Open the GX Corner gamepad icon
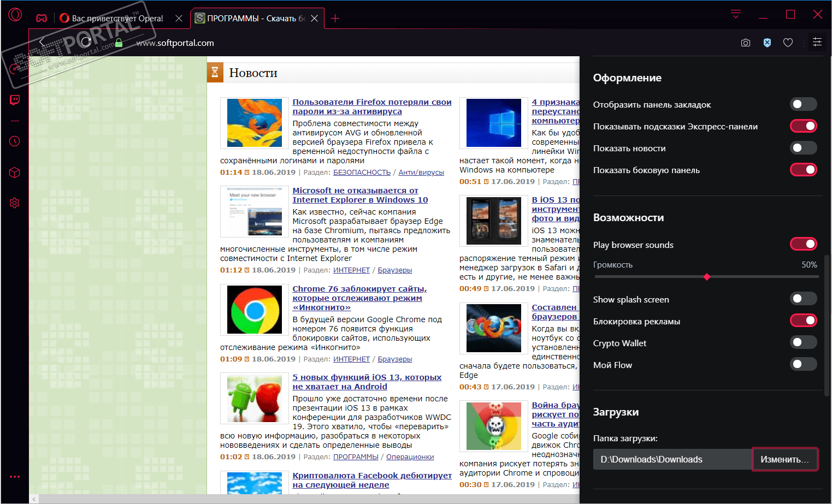The image size is (832, 504). pos(42,18)
